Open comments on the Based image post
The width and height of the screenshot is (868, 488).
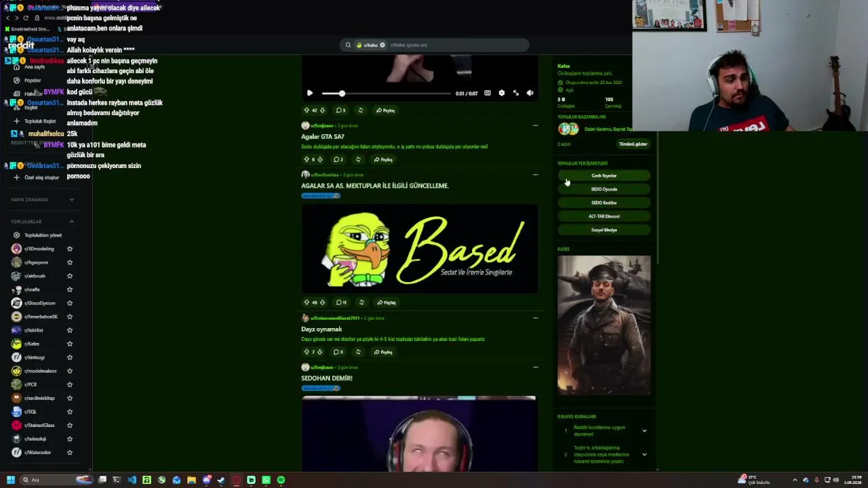[x=340, y=302]
